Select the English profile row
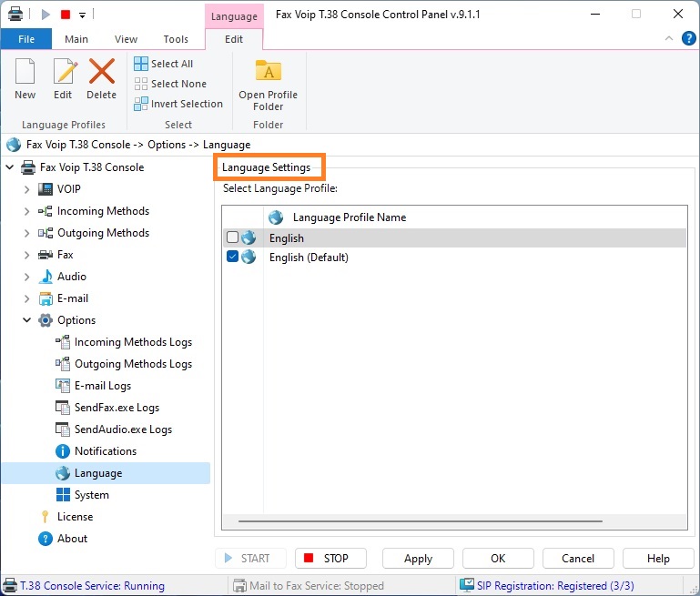The width and height of the screenshot is (700, 596). coord(454,237)
